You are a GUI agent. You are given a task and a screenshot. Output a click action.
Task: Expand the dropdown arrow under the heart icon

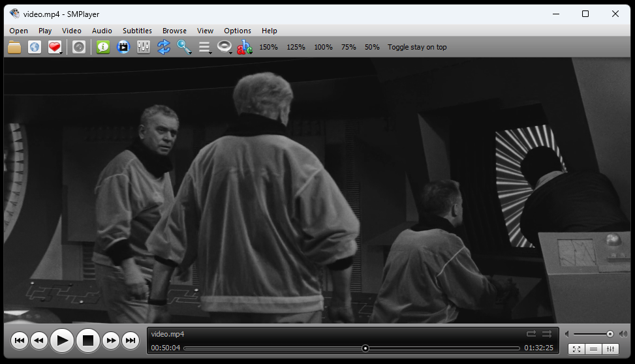[x=61, y=52]
